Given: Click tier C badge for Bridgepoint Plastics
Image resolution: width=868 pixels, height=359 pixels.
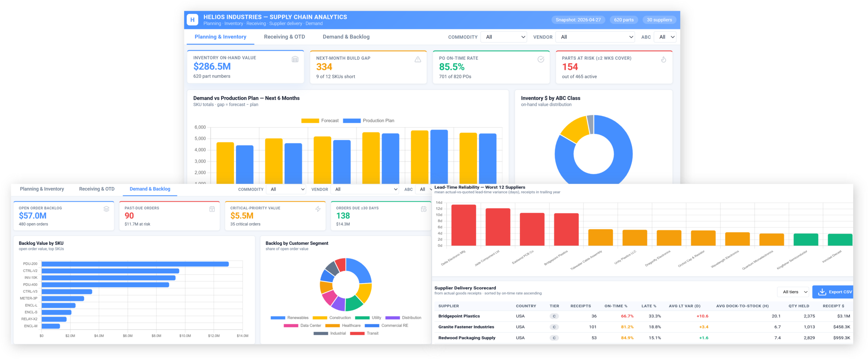Looking at the screenshot, I should (x=554, y=316).
